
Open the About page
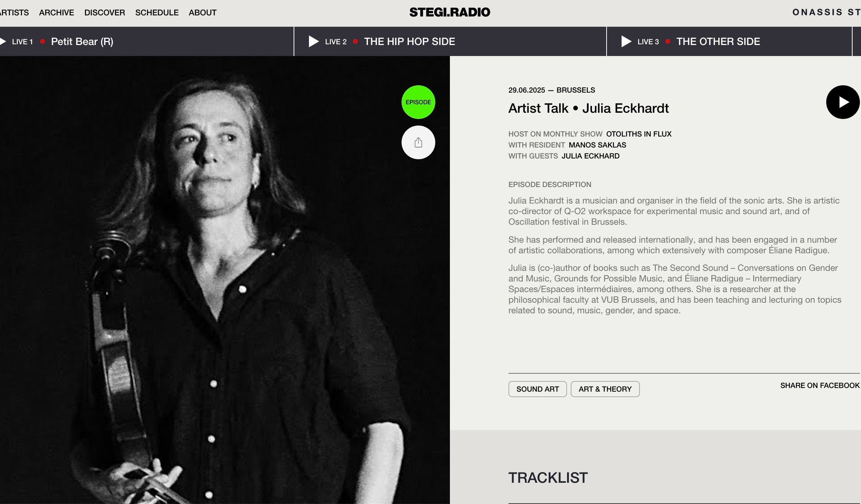pos(203,12)
